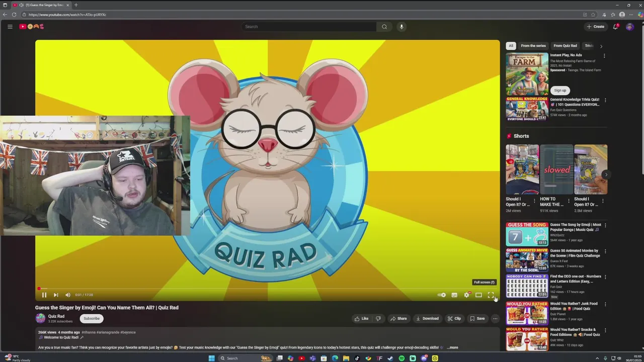Open more actions menu beside Save

pyautogui.click(x=495, y=318)
